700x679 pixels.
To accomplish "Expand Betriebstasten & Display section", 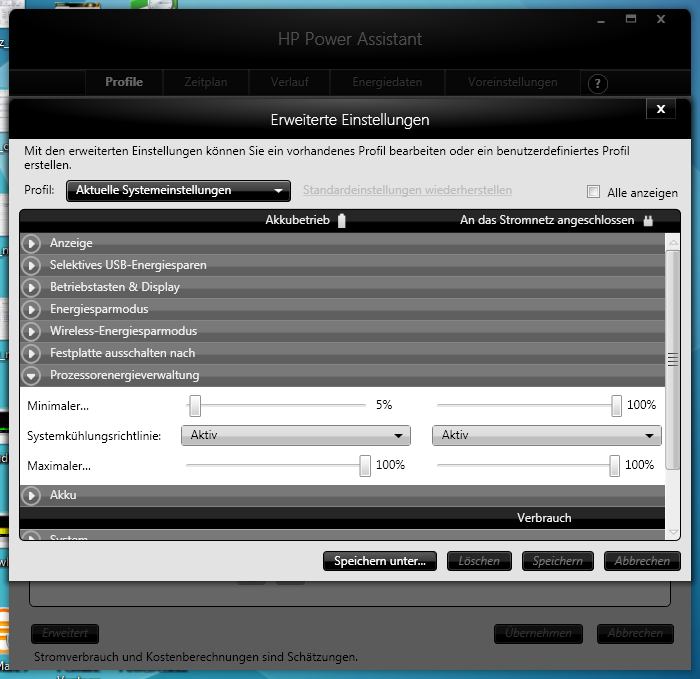I will 31,287.
